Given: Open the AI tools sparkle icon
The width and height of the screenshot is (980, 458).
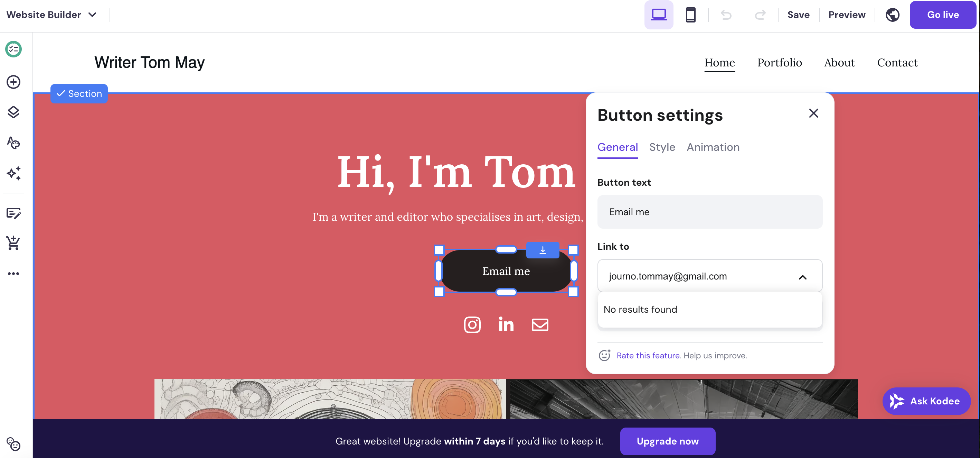Looking at the screenshot, I should (13, 173).
